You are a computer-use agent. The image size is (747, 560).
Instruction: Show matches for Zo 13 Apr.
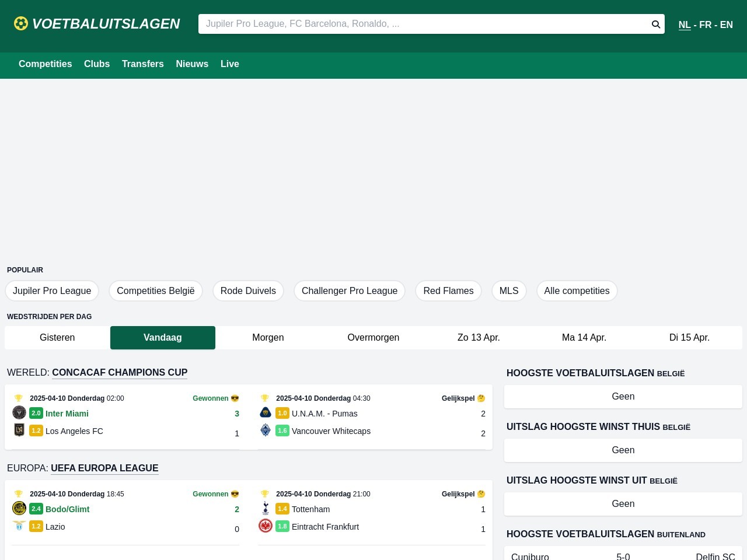point(479,338)
